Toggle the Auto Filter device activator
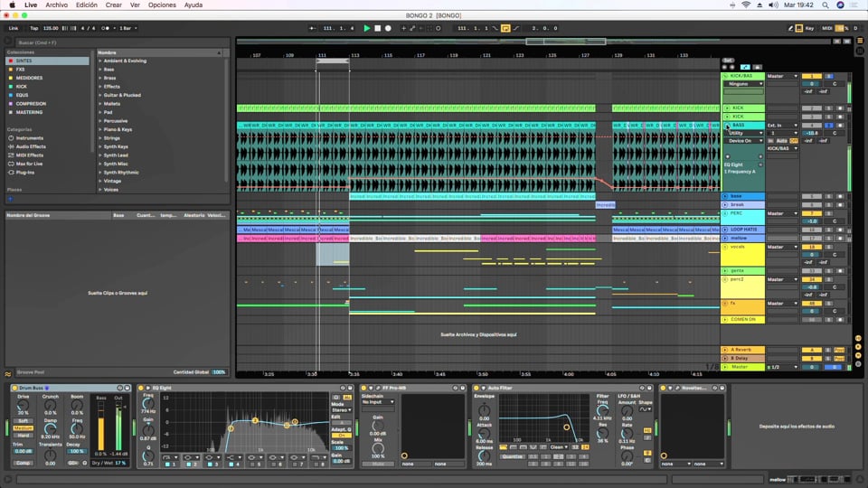 (x=476, y=388)
